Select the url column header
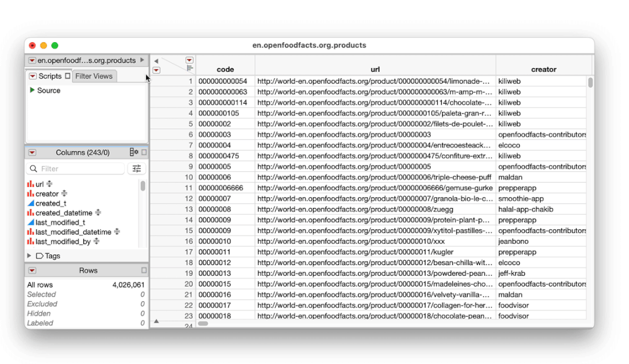Screen dimensions: 629x364 375,69
